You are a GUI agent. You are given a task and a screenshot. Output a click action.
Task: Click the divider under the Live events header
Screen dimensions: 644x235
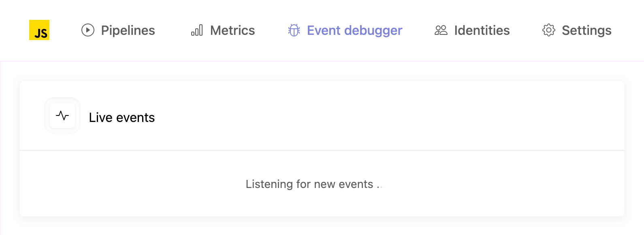tap(322, 150)
